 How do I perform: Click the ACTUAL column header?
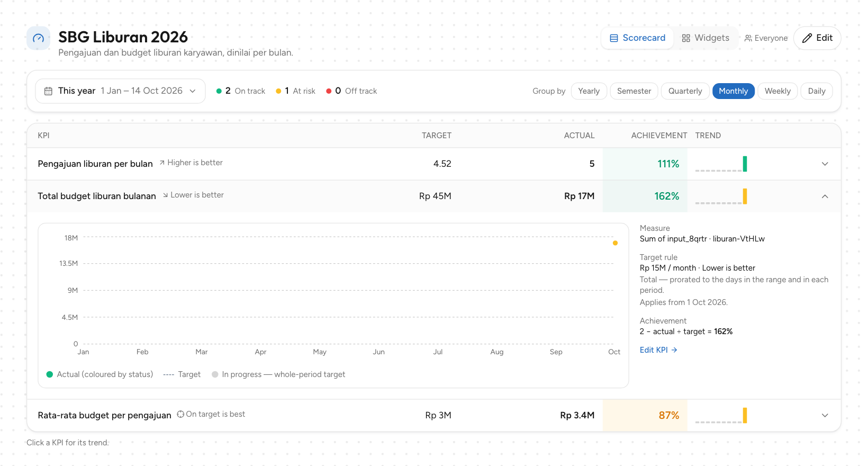579,136
